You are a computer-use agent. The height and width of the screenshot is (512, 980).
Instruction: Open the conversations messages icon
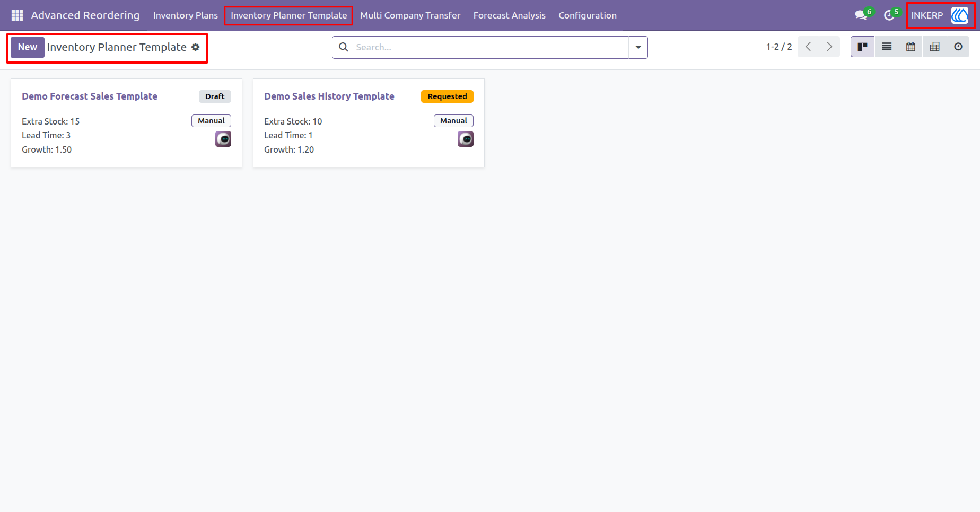tap(861, 15)
